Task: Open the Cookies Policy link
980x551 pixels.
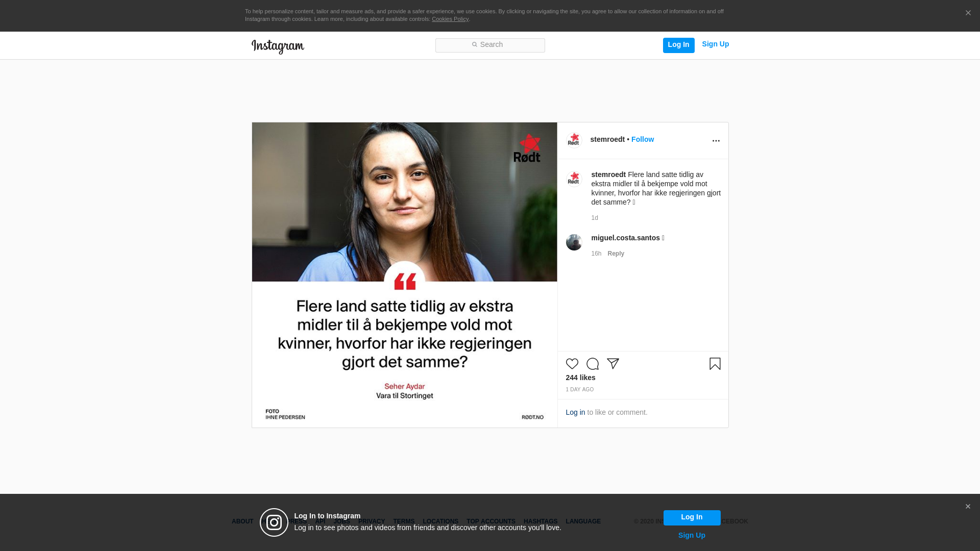Action: point(450,19)
